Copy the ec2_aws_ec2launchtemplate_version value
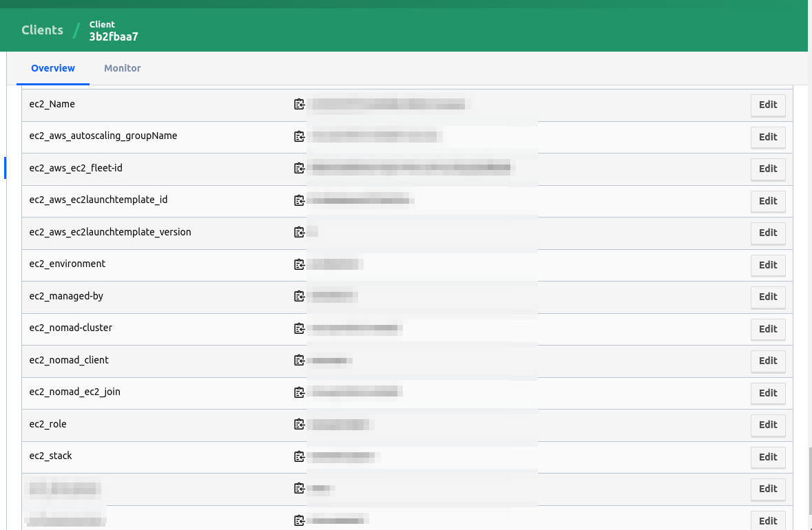 [300, 233]
